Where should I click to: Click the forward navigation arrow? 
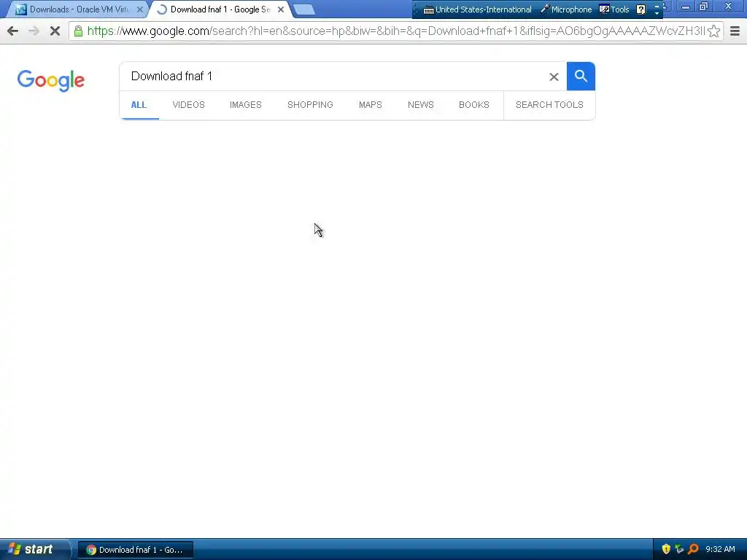pos(34,31)
